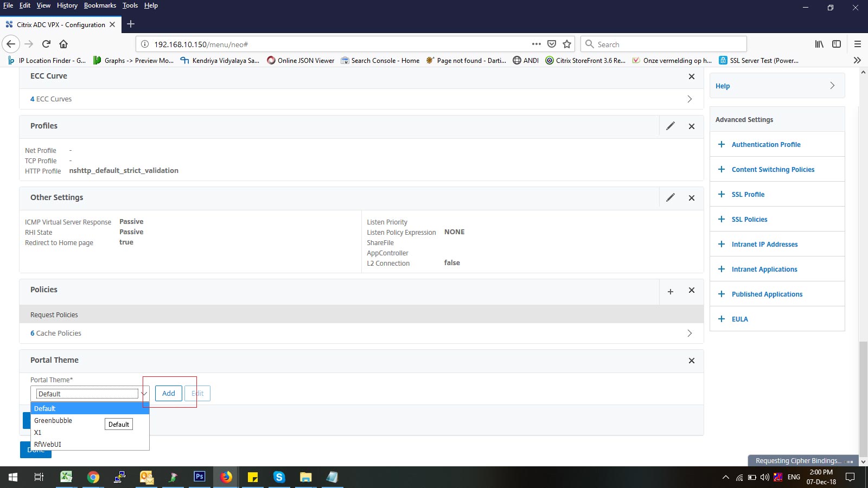The image size is (868, 488).
Task: Open page actions three-dot menu
Action: click(x=537, y=44)
